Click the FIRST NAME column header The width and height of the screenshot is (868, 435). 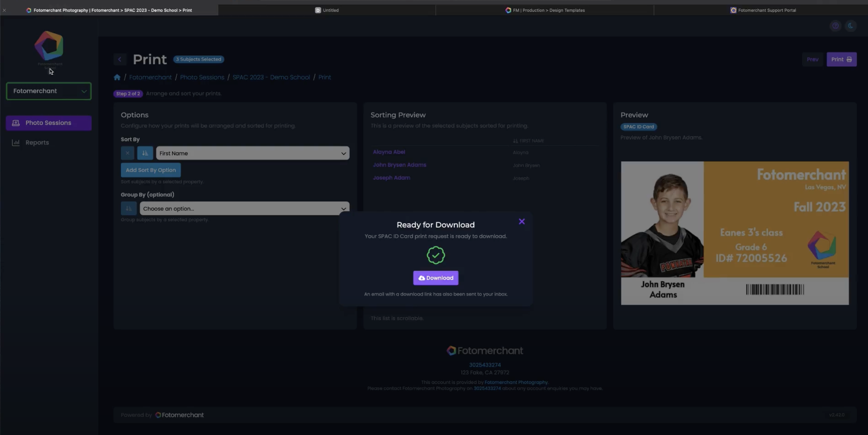point(529,141)
